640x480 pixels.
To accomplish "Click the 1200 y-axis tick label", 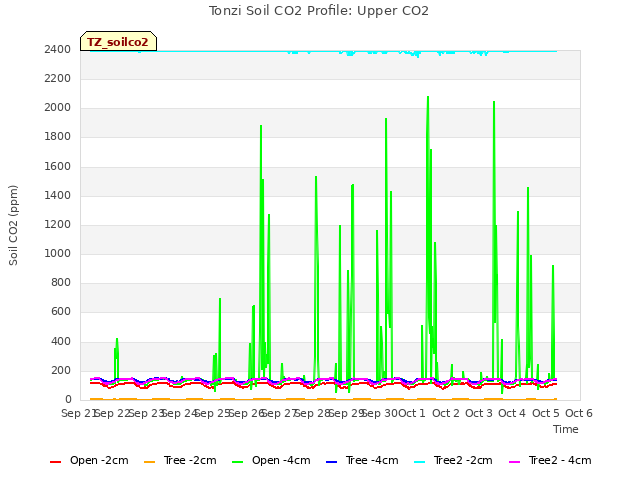I will (x=58, y=224).
